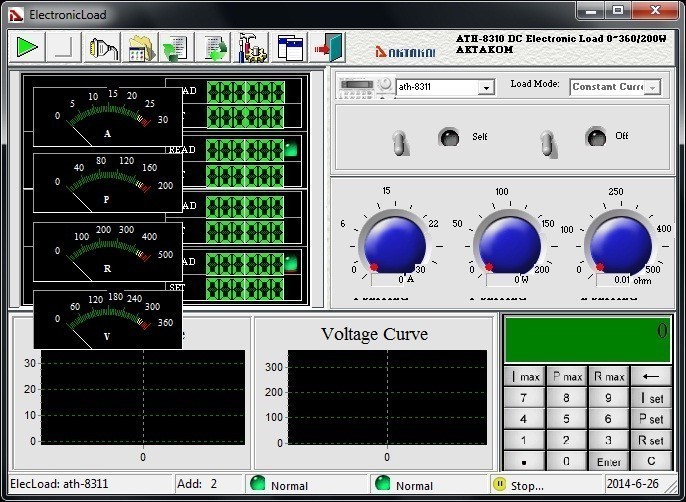Flip the toggle switch labeled Off
Viewport: 686px width, 502px height.
(x=547, y=142)
